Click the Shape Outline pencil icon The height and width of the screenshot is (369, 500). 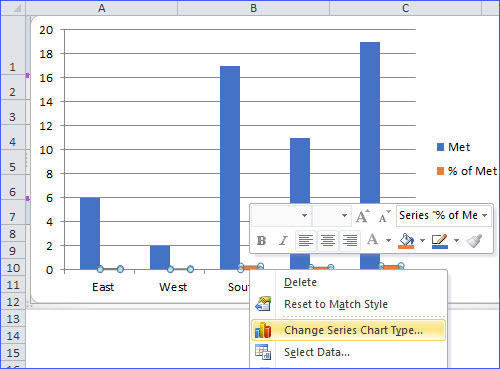tap(440, 240)
